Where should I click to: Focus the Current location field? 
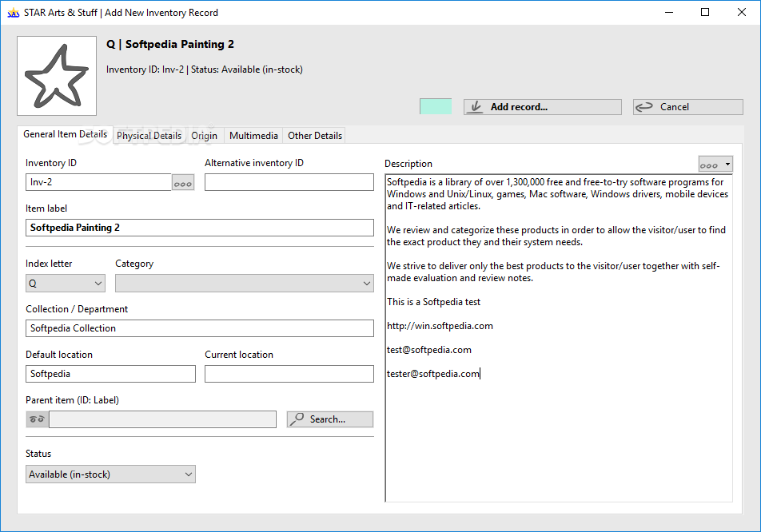point(289,374)
